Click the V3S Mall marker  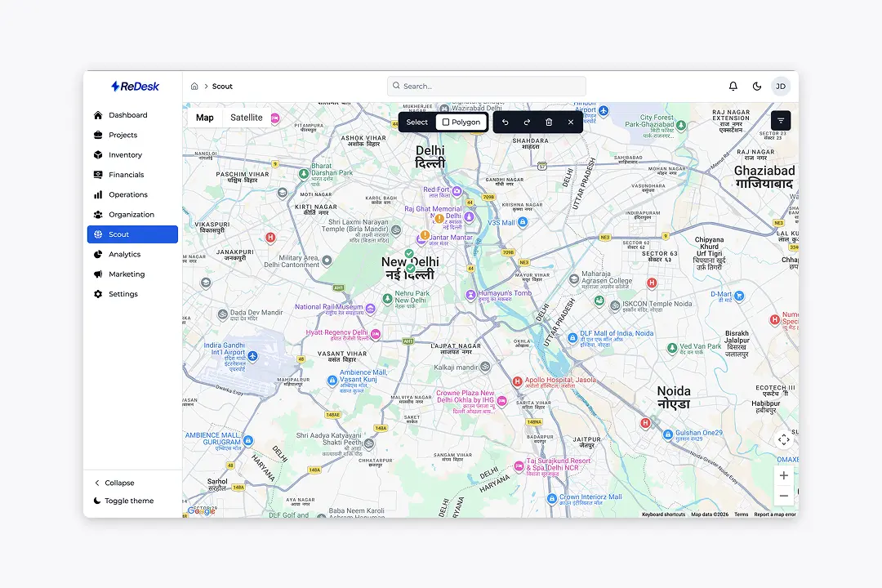[x=523, y=222]
